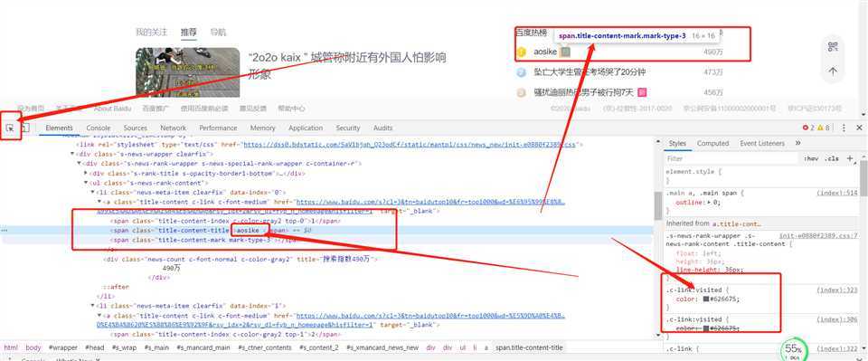Click the pink mark after 7天 headline
This screenshot has height=361, width=868.
point(642,92)
